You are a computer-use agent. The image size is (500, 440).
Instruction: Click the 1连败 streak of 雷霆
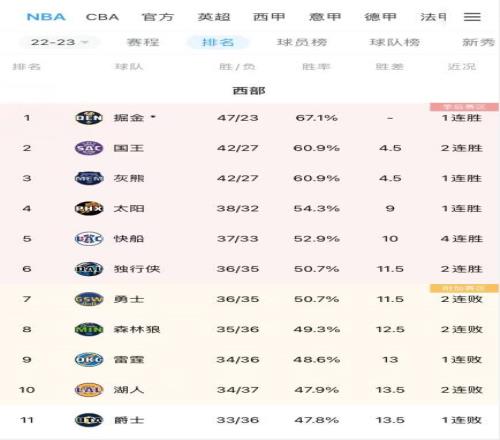pos(462,360)
